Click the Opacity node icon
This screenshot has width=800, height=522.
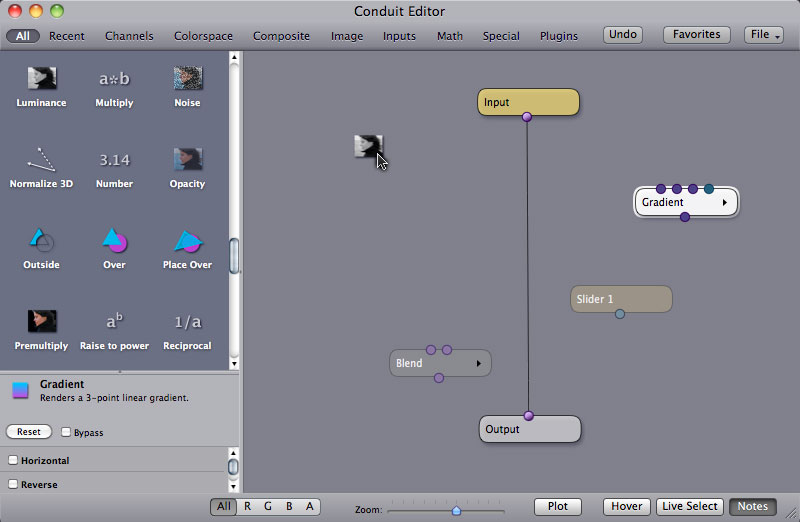click(187, 160)
